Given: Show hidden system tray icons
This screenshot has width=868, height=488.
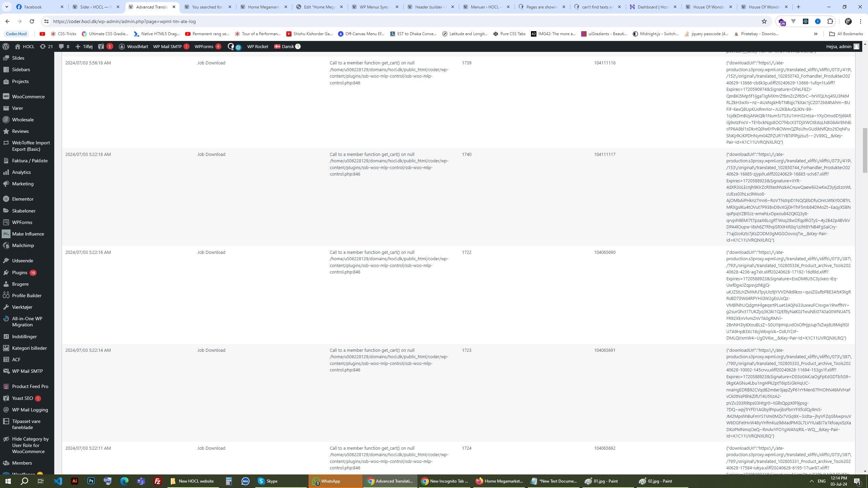Looking at the screenshot, I should click(811, 481).
